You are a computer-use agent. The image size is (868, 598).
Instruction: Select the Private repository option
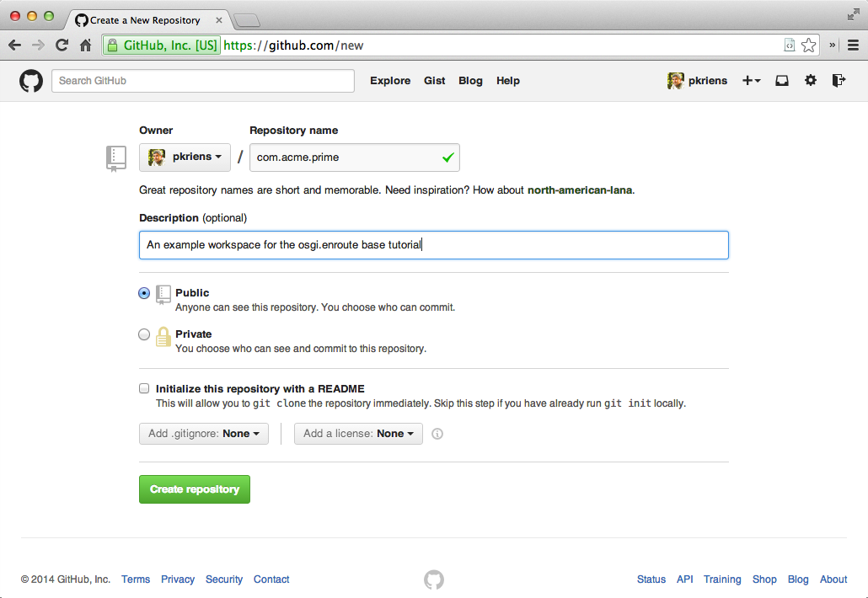coord(144,334)
